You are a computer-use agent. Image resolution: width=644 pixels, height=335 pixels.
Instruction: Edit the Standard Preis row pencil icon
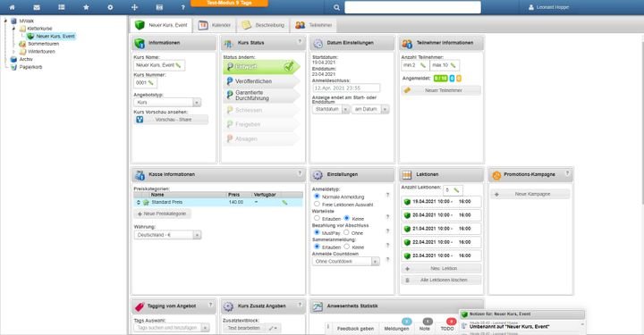[284, 202]
